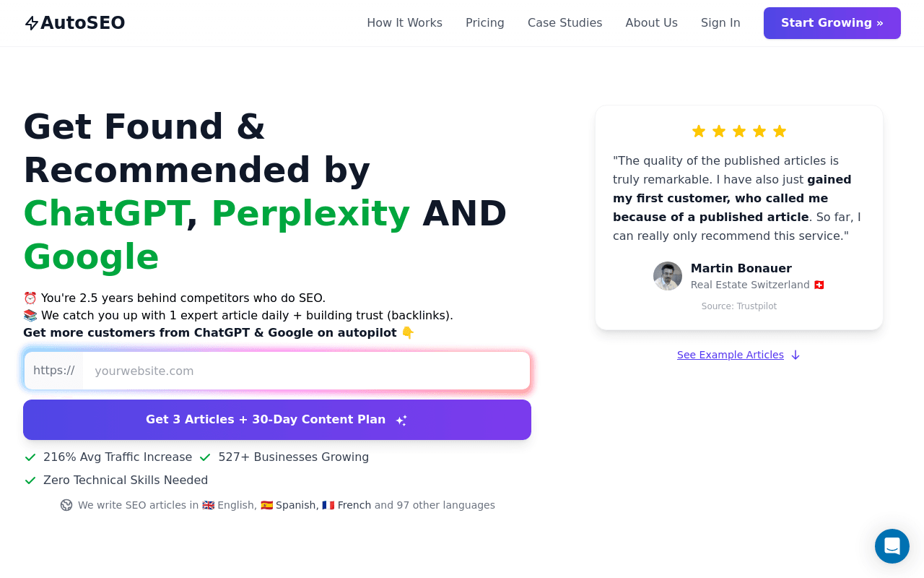924x578 pixels.
Task: Open the How It Works menu item
Action: (404, 23)
